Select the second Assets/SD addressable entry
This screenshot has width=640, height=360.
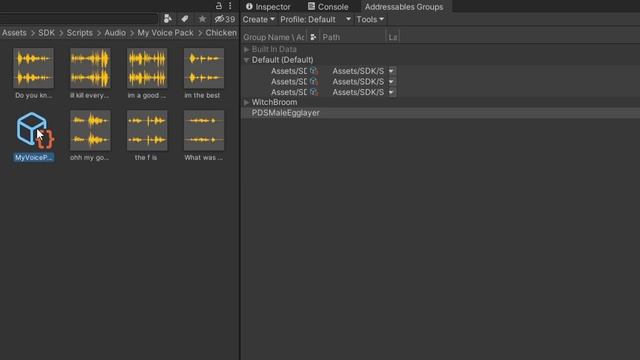click(x=289, y=82)
